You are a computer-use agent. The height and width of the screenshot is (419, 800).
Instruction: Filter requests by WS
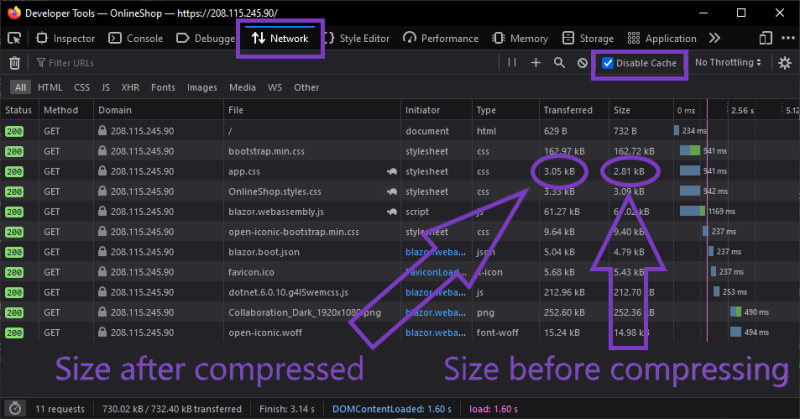click(274, 87)
